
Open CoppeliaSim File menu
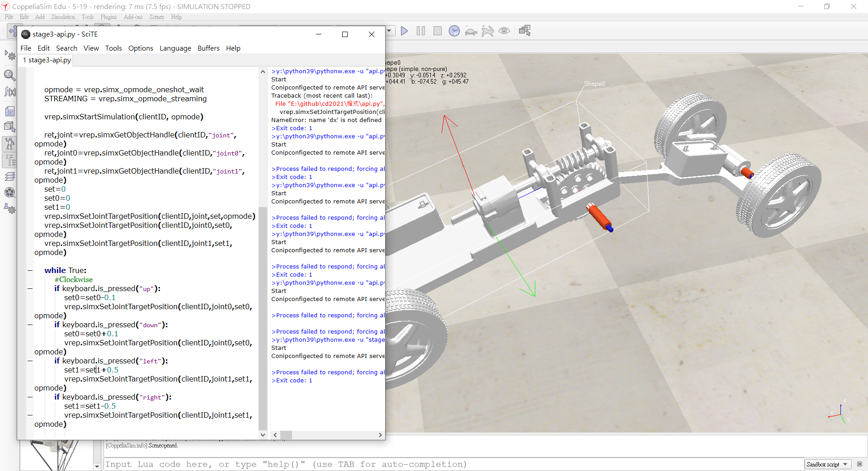click(x=9, y=17)
